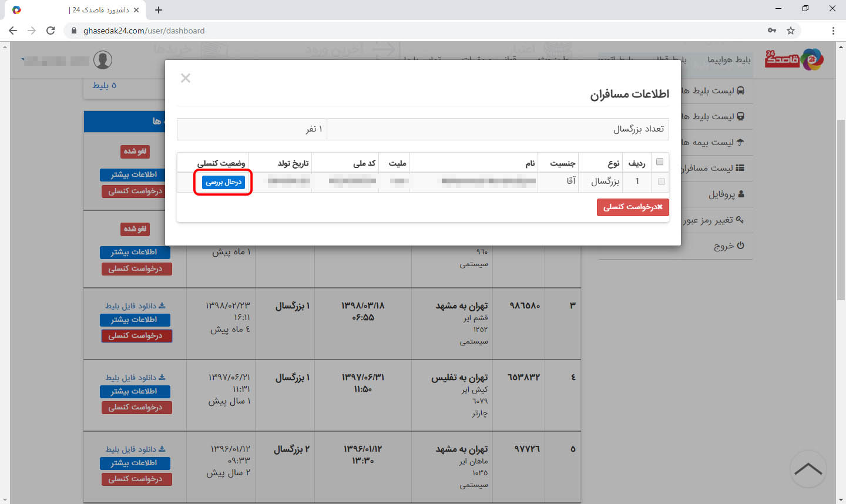The height and width of the screenshot is (504, 846).
Task: Download ticket file for order 653832
Action: 135,377
